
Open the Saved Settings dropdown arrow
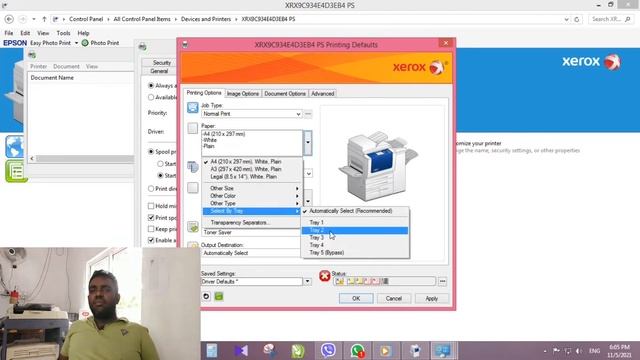click(307, 282)
